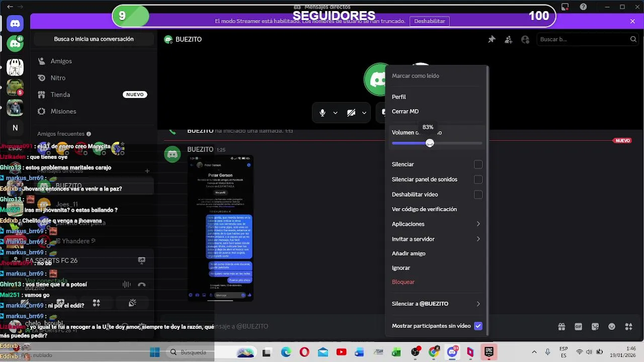This screenshot has height=362, width=644.
Task: Click the Discord back navigation arrow
Action: click(x=10, y=7)
